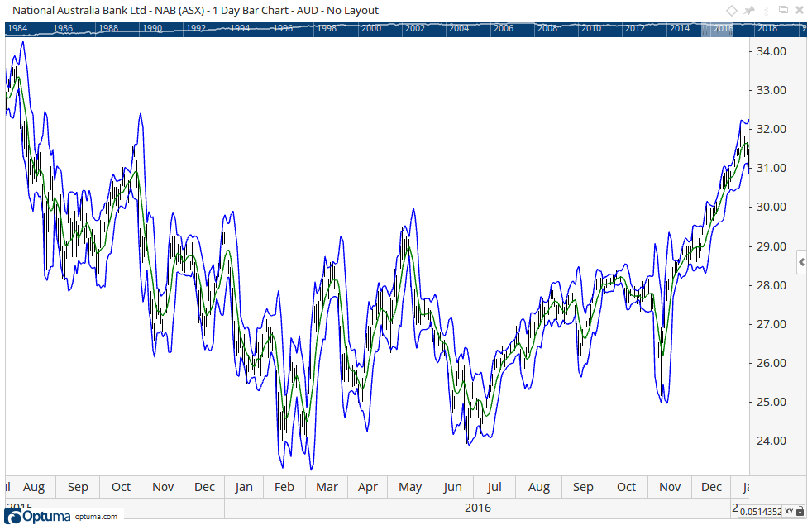Click the 34.00 price scale label
Viewport: 812px width, 525px height.
click(771, 51)
